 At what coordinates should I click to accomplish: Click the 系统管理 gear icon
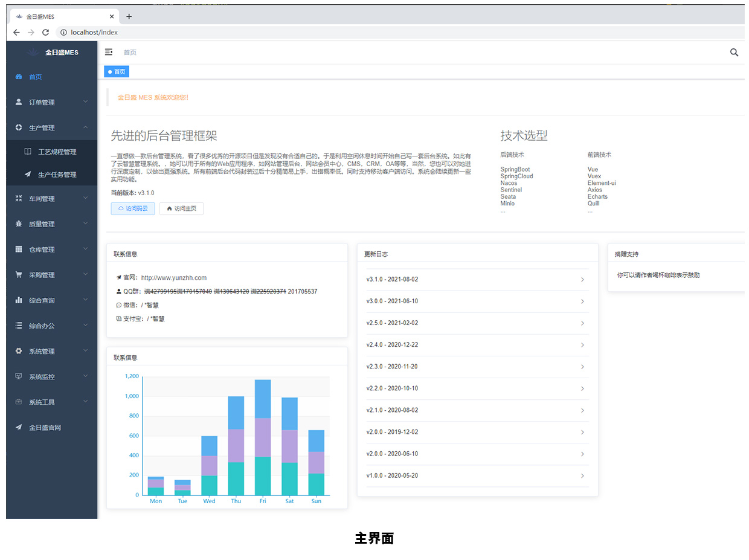(19, 351)
